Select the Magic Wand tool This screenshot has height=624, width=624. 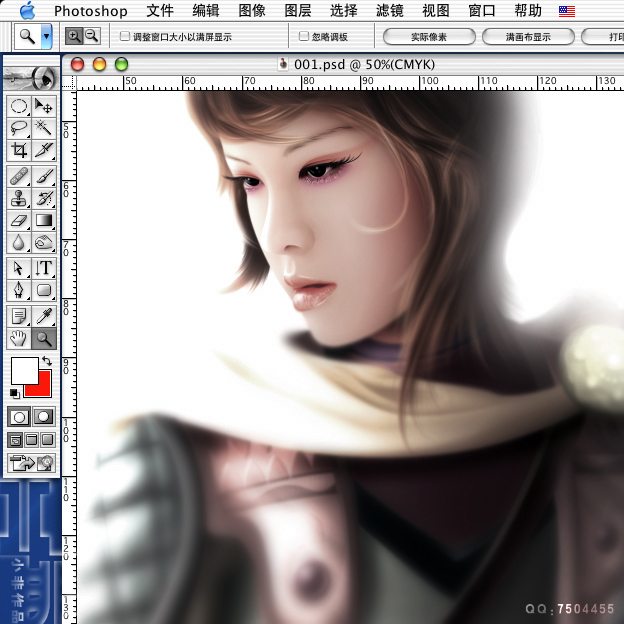[x=44, y=128]
